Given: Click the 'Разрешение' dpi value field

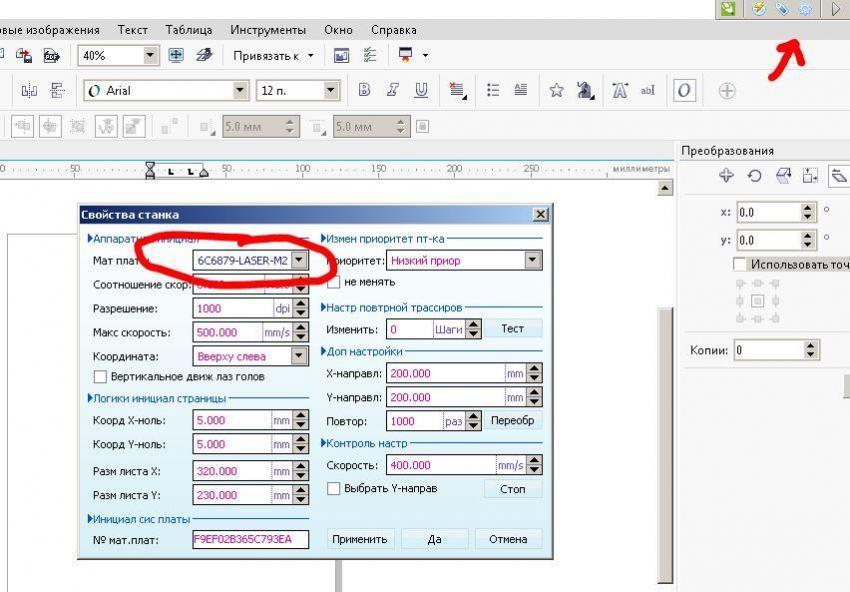Looking at the screenshot, I should pyautogui.click(x=227, y=308).
